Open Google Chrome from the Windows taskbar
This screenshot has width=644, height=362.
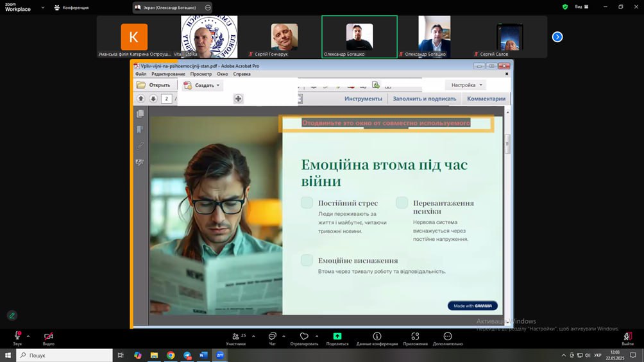tap(171, 355)
